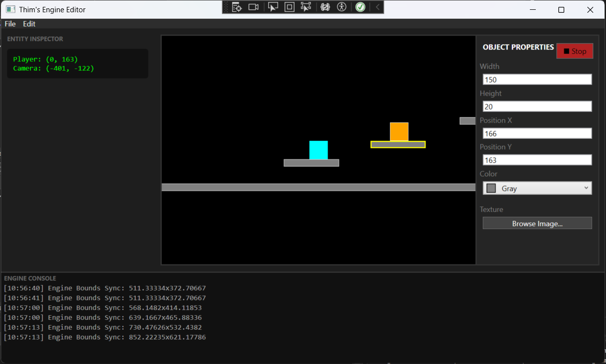Viewport: 606px width, 364px height.
Task: Select the cyan player square
Action: pyautogui.click(x=318, y=150)
